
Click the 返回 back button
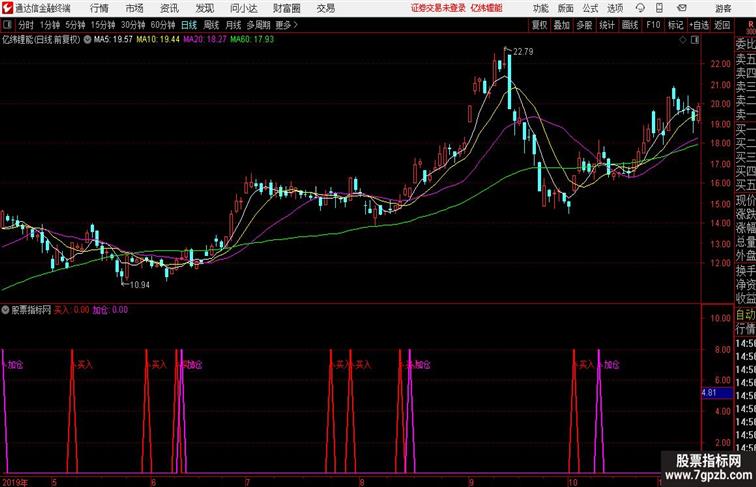722,25
